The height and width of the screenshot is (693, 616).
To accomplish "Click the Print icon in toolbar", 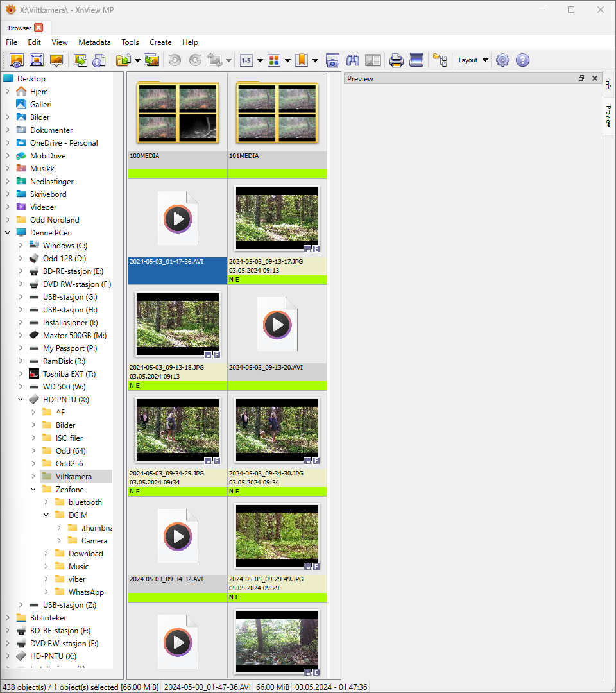I will 397,60.
